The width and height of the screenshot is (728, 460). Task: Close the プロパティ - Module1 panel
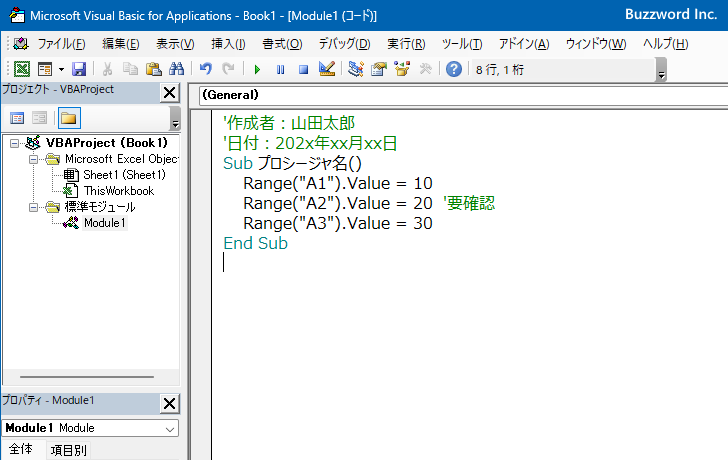[169, 403]
